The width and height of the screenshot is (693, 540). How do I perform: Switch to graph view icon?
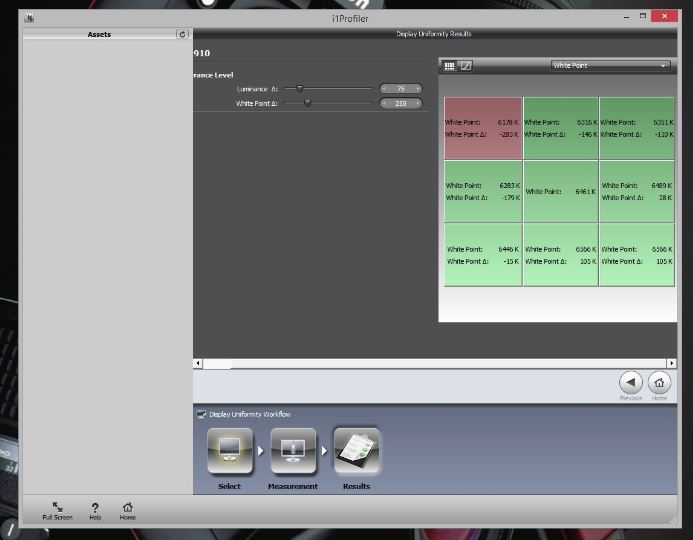(466, 66)
